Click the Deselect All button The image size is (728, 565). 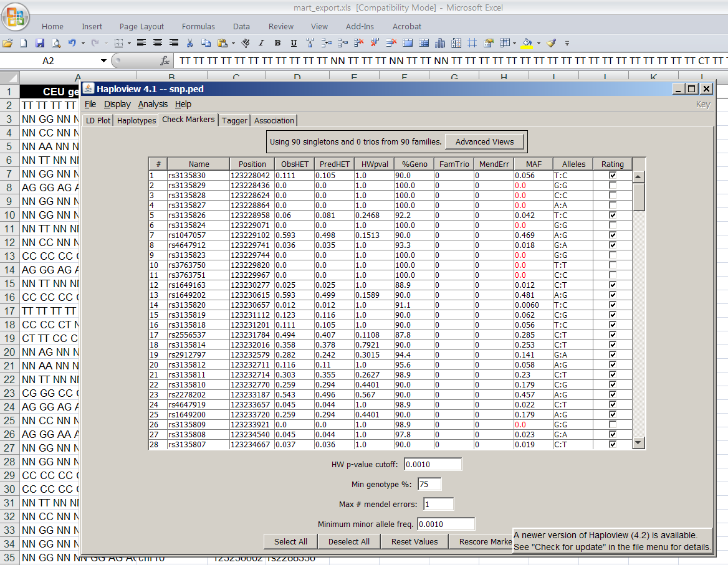coord(348,541)
